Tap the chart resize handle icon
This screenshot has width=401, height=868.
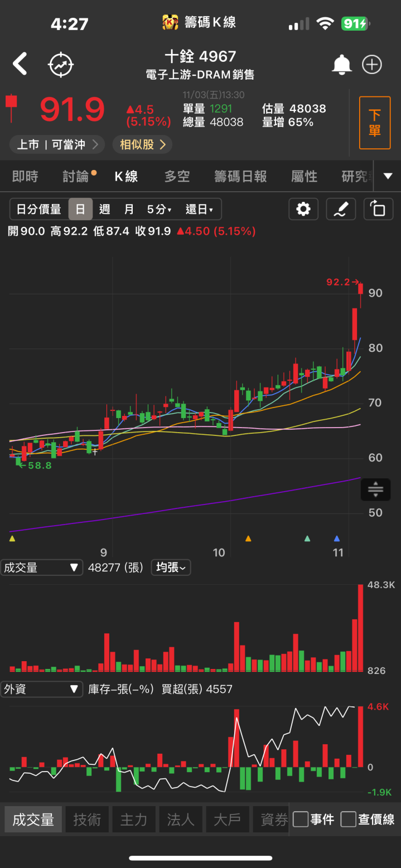point(375,489)
